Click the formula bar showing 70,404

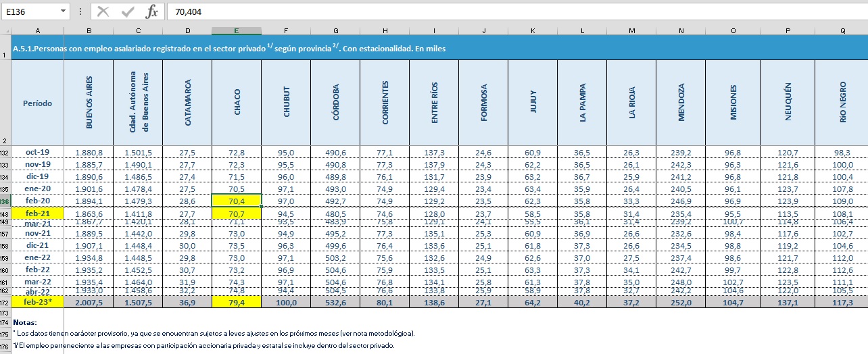[517, 11]
